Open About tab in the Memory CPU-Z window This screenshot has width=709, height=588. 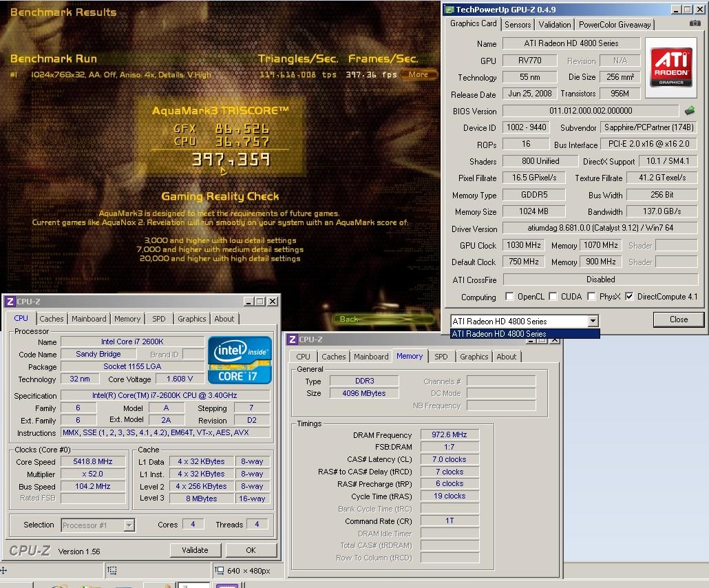pos(506,357)
